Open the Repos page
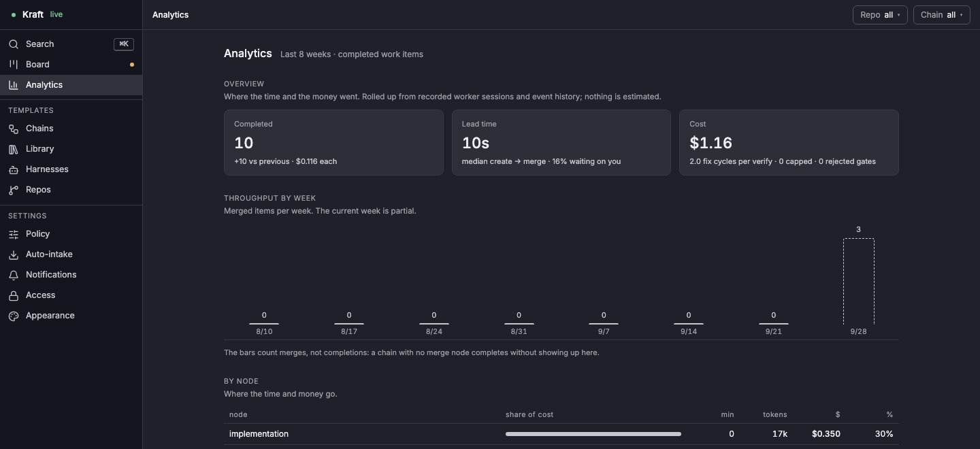The width and height of the screenshot is (980, 449). click(x=71, y=190)
